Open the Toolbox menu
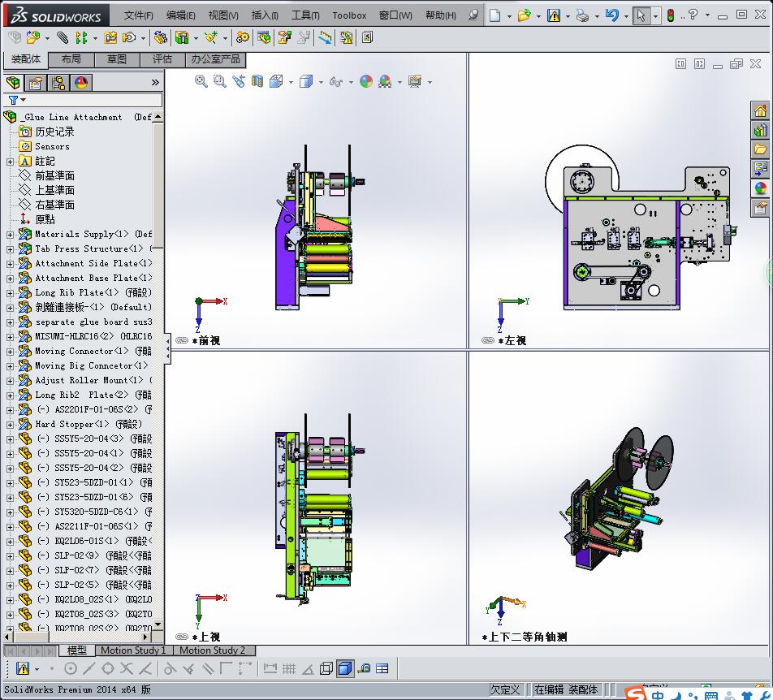 tap(349, 15)
